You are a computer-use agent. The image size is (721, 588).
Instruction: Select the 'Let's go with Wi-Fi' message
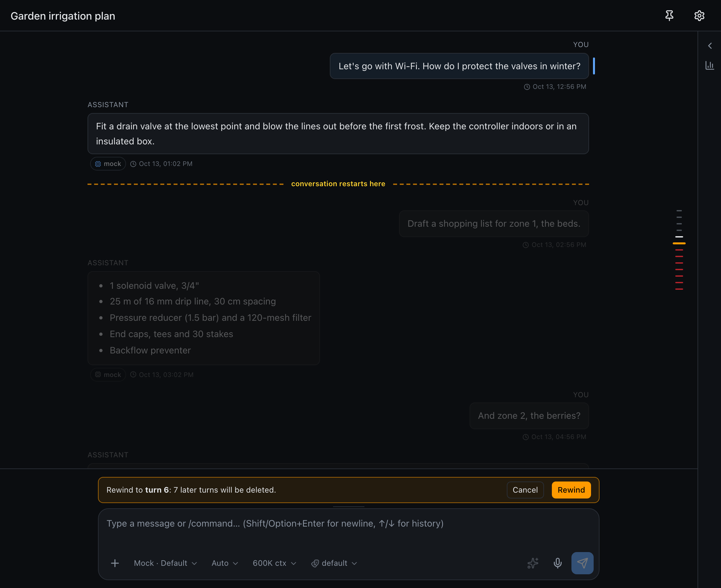click(x=459, y=66)
